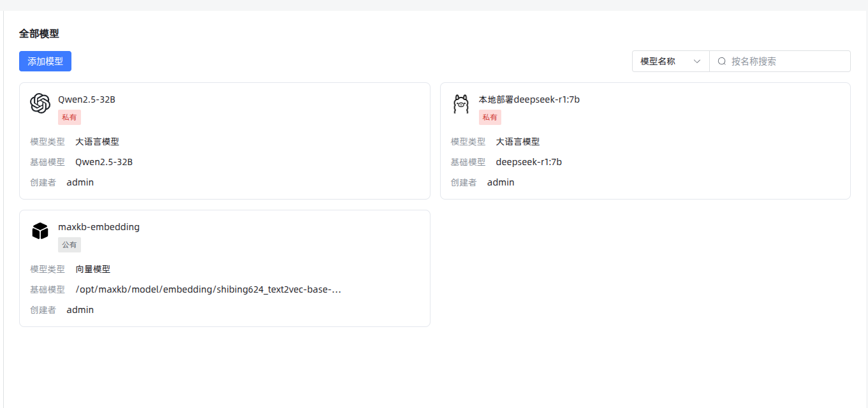Click the 私有 tag on Qwen2.5-32B card
Viewport: 868px width, 408px height.
point(70,117)
